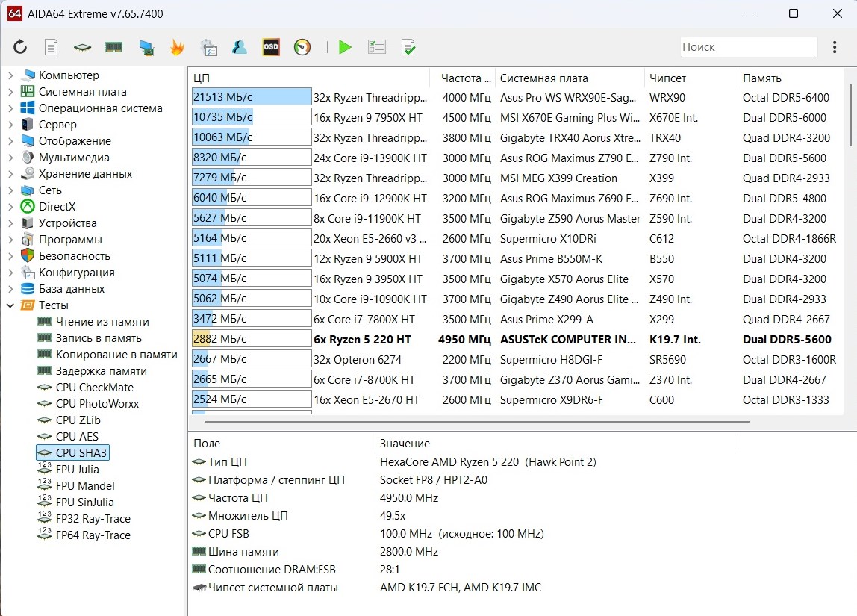The height and width of the screenshot is (616, 857).
Task: Click the flame stability test icon
Action: tap(177, 47)
